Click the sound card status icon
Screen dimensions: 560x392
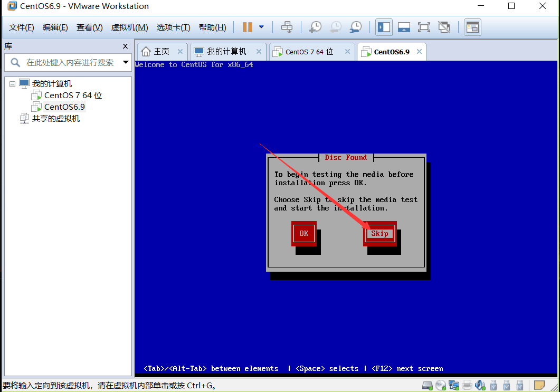[480, 386]
